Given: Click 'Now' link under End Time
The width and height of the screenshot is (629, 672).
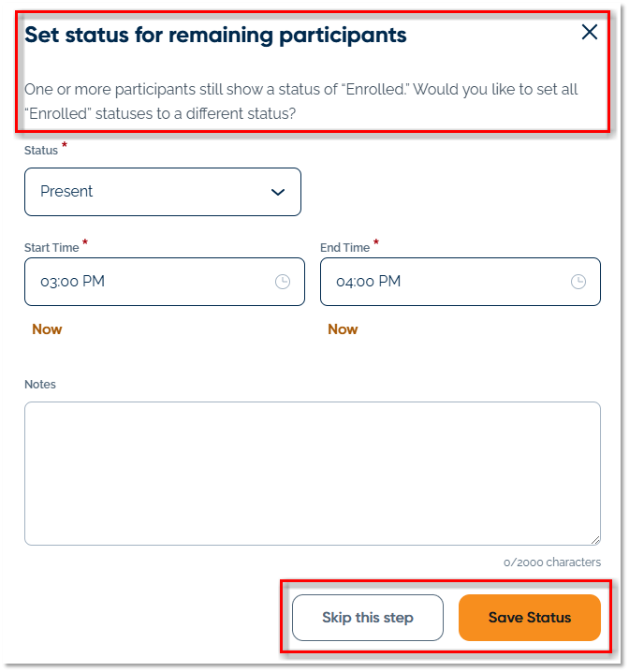Looking at the screenshot, I should 343,329.
